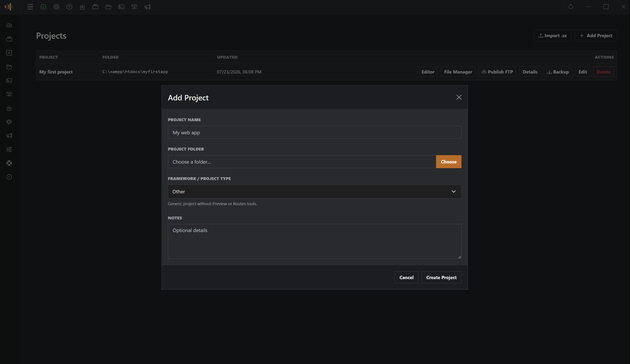
Task: Click the Notes textarea resize handle
Action: click(460, 257)
